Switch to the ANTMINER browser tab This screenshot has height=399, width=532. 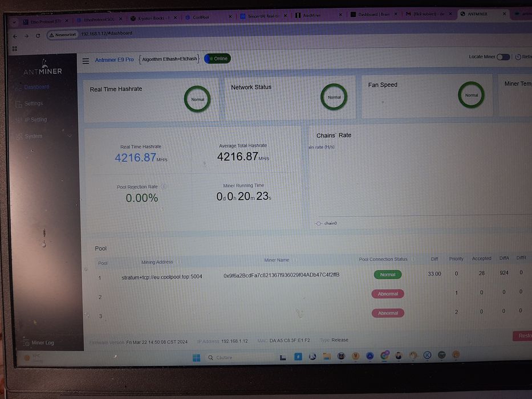click(x=483, y=14)
